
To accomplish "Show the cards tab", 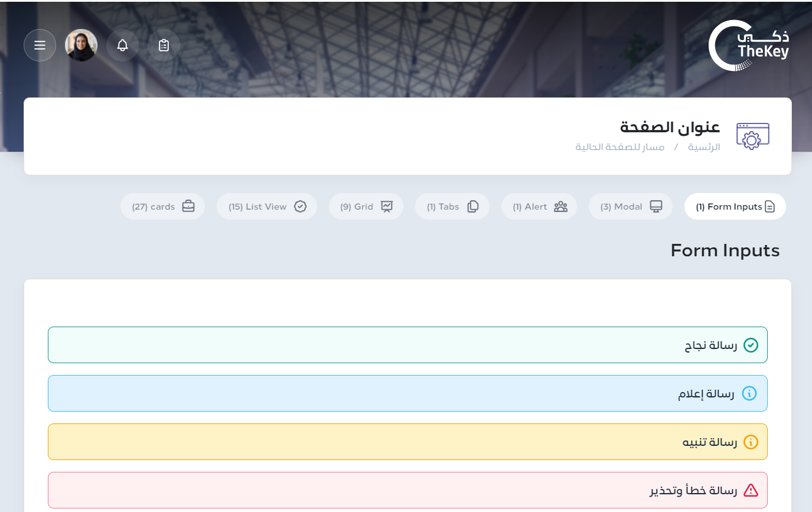I will tap(162, 207).
